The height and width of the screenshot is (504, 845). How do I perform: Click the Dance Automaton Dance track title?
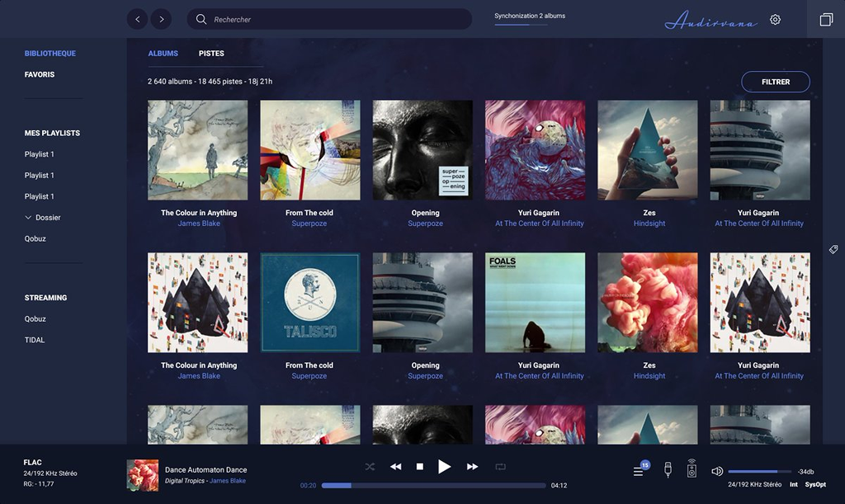click(205, 469)
